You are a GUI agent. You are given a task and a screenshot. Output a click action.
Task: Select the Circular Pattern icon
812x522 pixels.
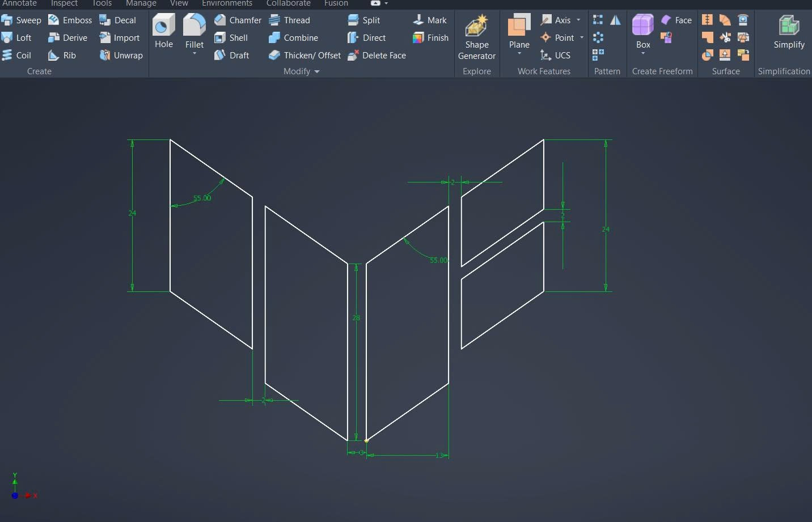(598, 38)
